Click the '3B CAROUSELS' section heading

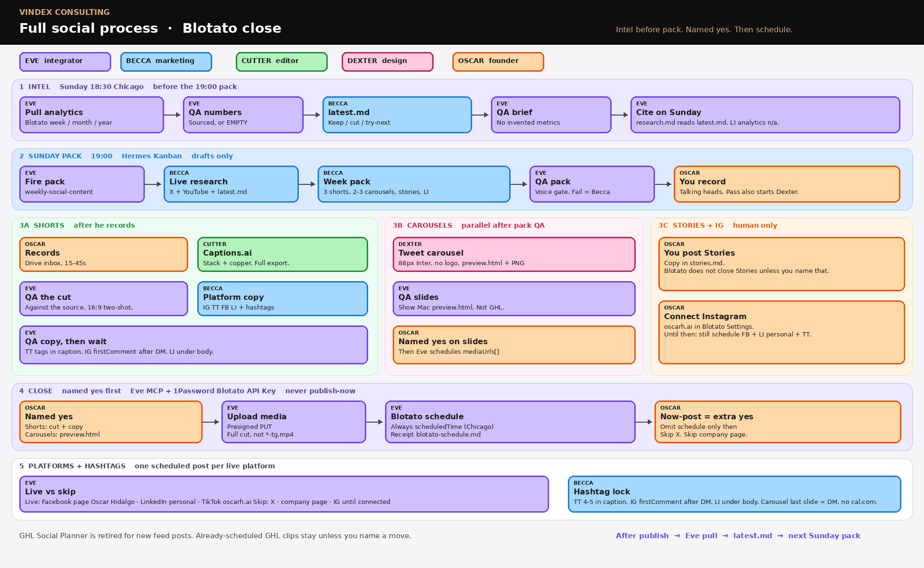pyautogui.click(x=423, y=225)
